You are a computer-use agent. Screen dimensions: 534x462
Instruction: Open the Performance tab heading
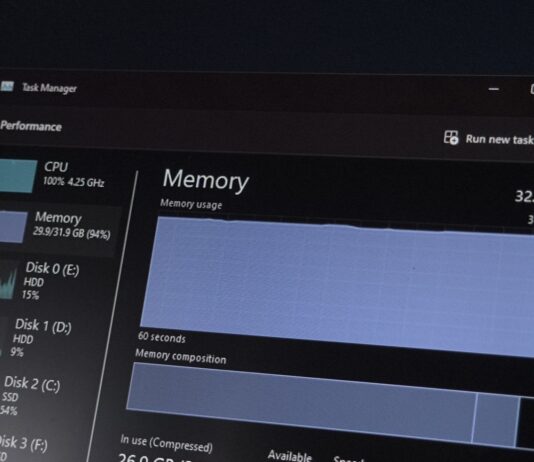[31, 126]
